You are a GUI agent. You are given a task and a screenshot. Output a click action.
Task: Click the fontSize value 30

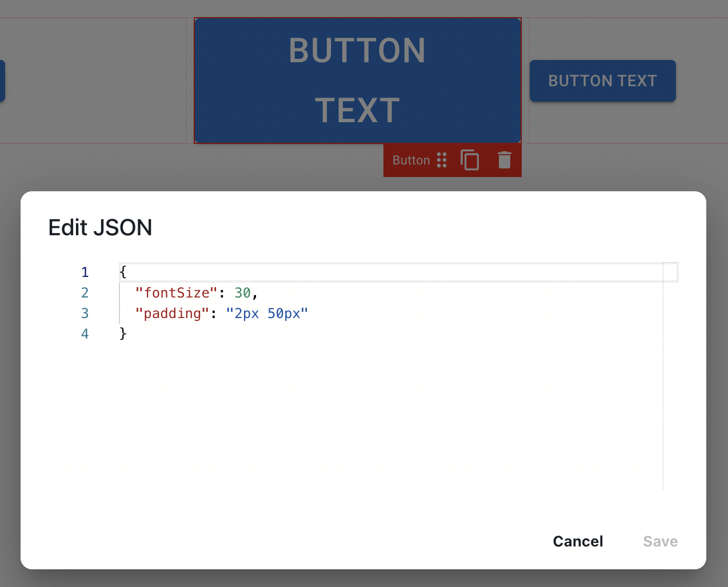pyautogui.click(x=242, y=293)
